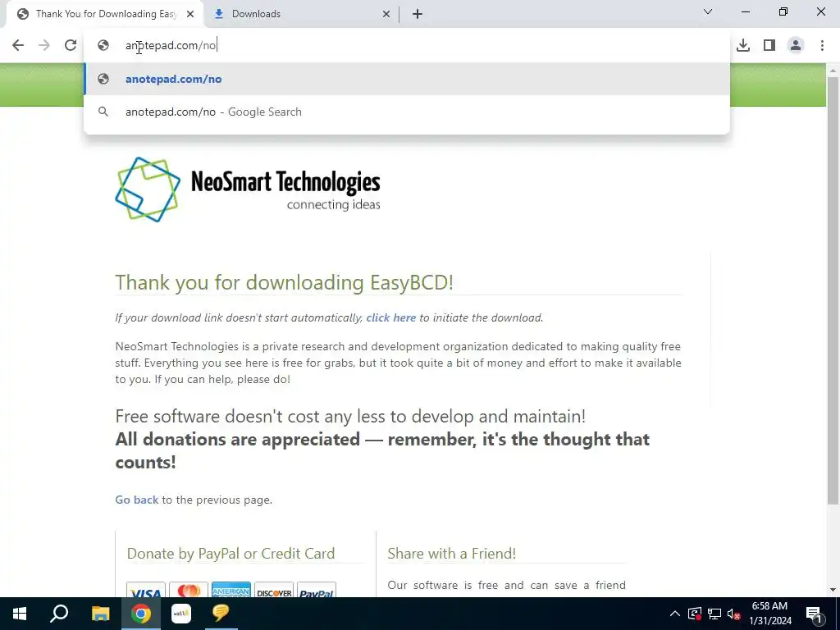The image size is (840, 630).
Task: Click the globe icon left of the URL
Action: pos(103,46)
